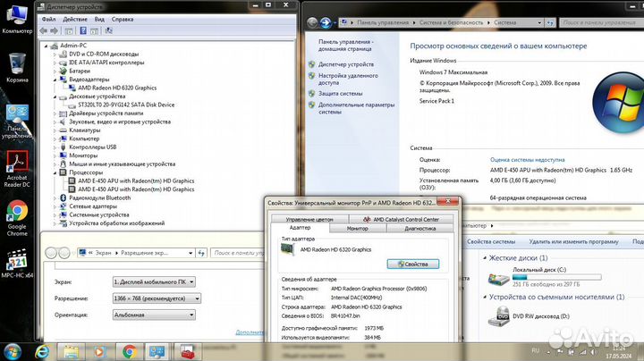The image size is (644, 361).
Task: Click Система и безопасность in the address bar
Action: click(x=451, y=22)
